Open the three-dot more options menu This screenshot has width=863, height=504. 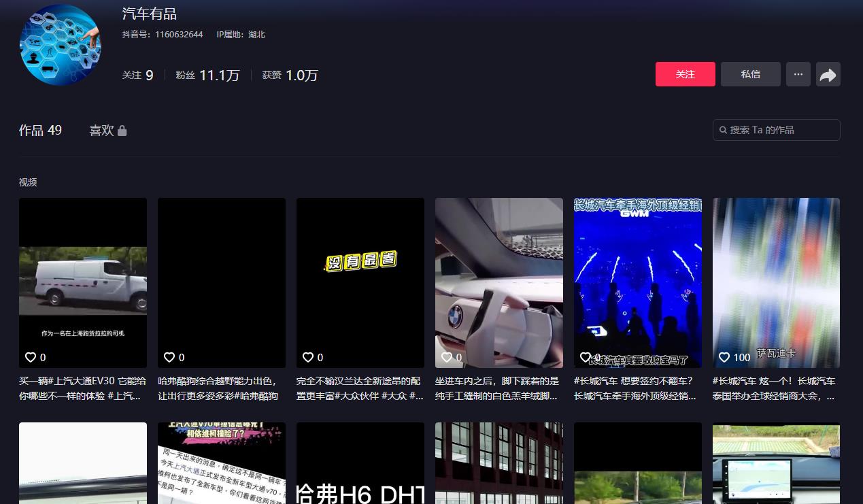click(798, 74)
